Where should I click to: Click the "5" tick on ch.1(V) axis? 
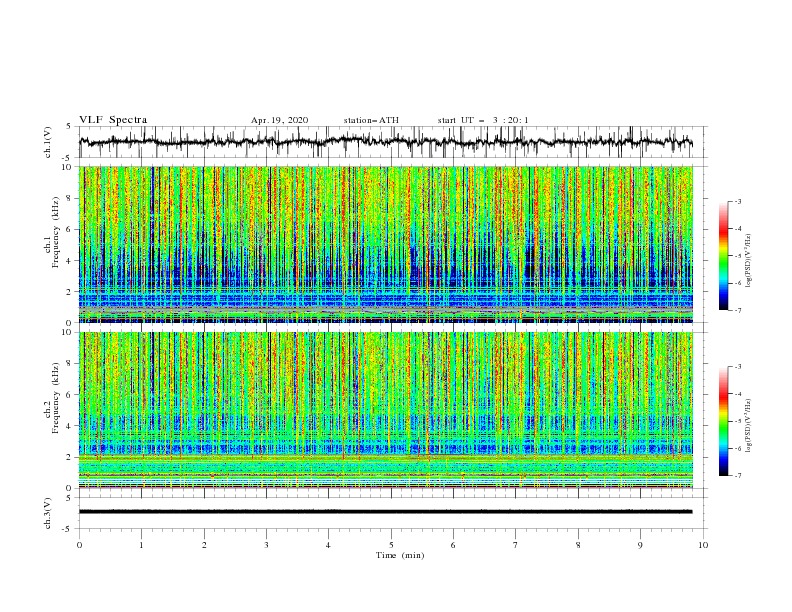point(69,127)
